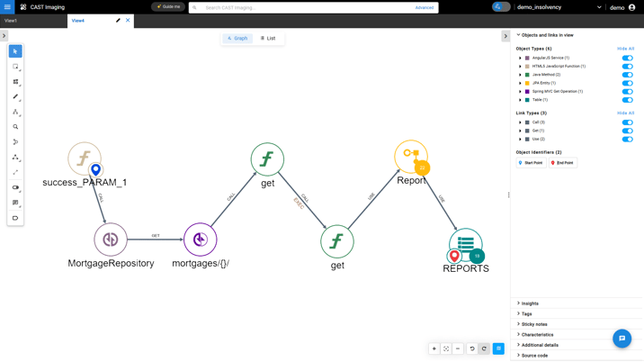The height and width of the screenshot is (362, 644).
Task: Switch to the List view
Action: pos(268,39)
